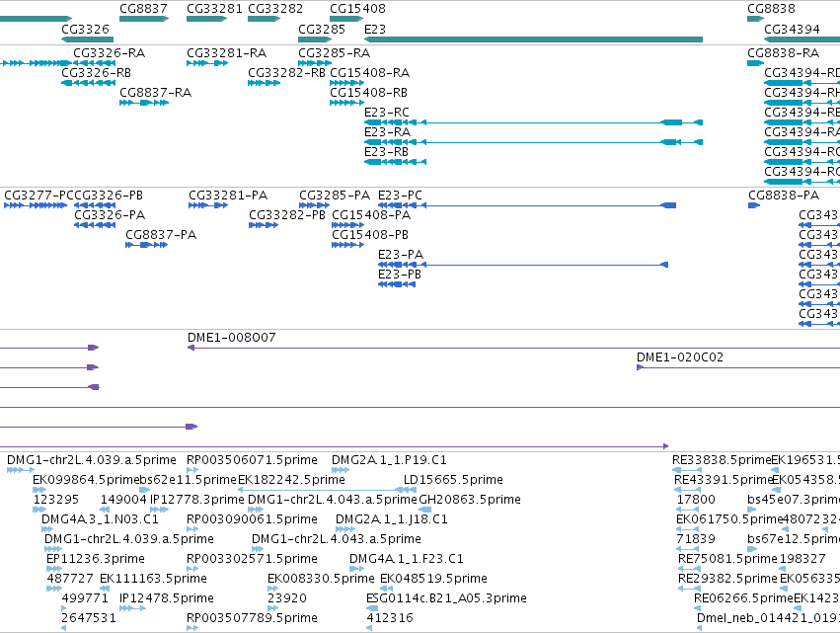Click protein CG15408-PA
The height and width of the screenshot is (633, 840).
click(x=347, y=226)
